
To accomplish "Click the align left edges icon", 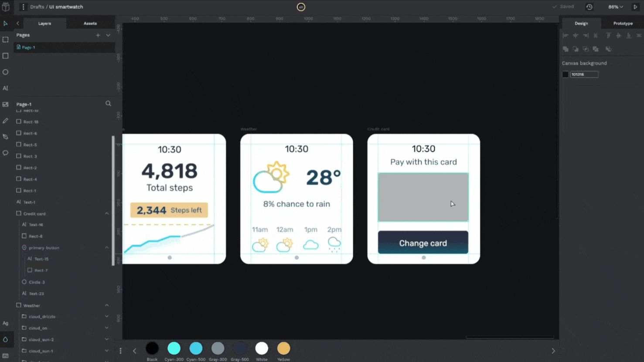I will pyautogui.click(x=566, y=36).
